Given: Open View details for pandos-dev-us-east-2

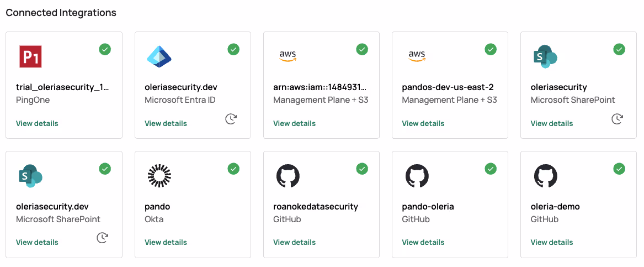Looking at the screenshot, I should coord(423,123).
